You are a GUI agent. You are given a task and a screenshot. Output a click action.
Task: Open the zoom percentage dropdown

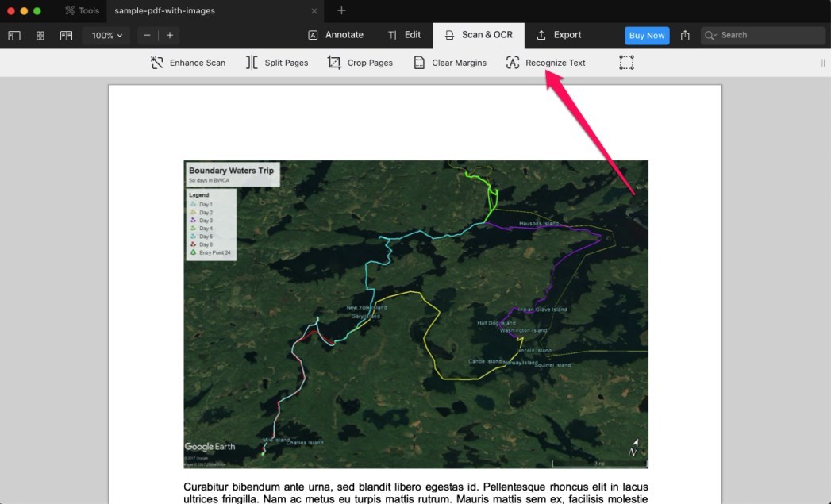click(x=106, y=35)
